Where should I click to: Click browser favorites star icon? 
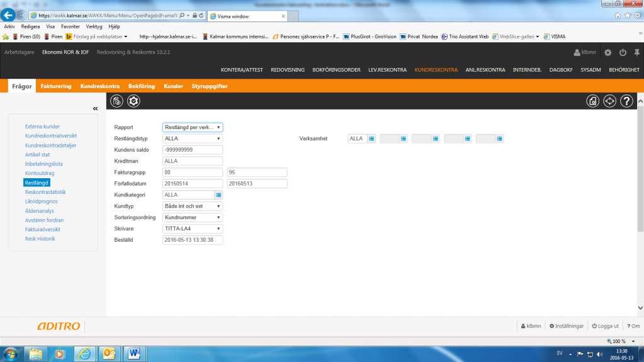pos(627,16)
